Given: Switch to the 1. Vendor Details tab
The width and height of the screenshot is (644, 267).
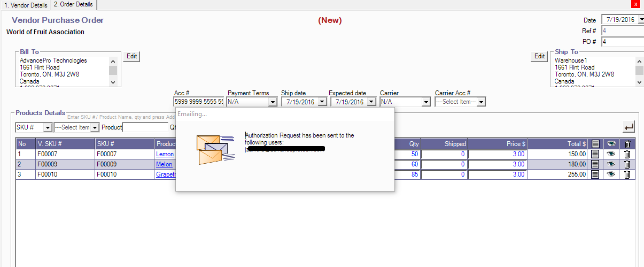Looking at the screenshot, I should pos(25,5).
